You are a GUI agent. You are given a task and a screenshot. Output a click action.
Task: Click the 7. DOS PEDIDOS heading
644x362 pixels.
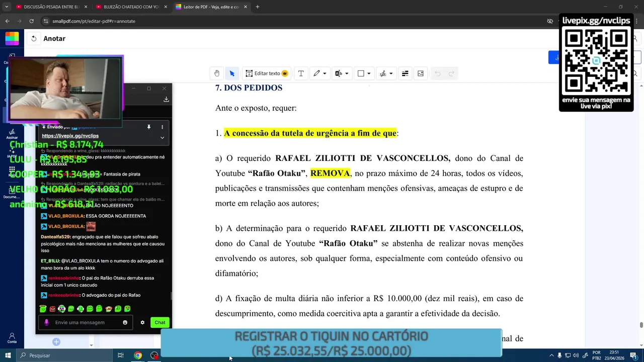249,88
